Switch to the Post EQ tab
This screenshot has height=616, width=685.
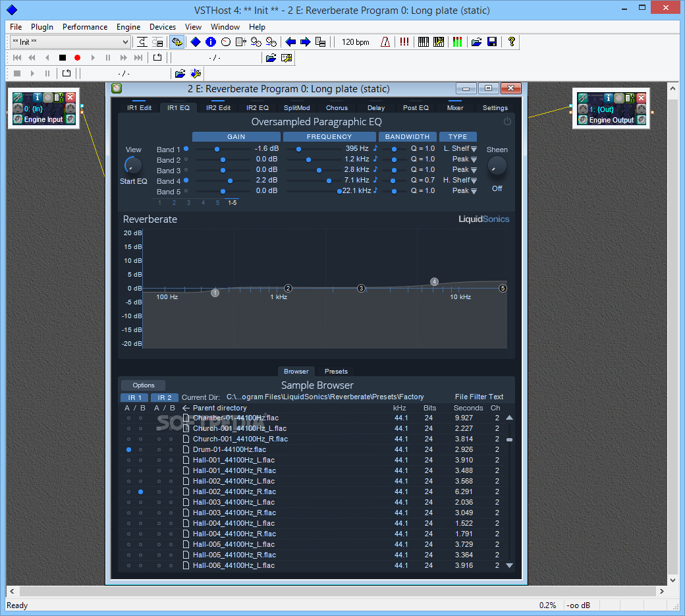point(416,107)
